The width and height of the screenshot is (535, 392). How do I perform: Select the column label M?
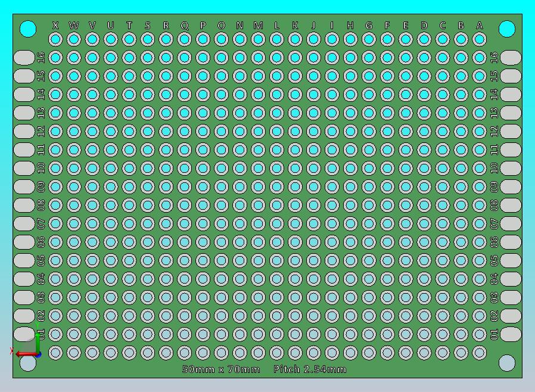[259, 25]
